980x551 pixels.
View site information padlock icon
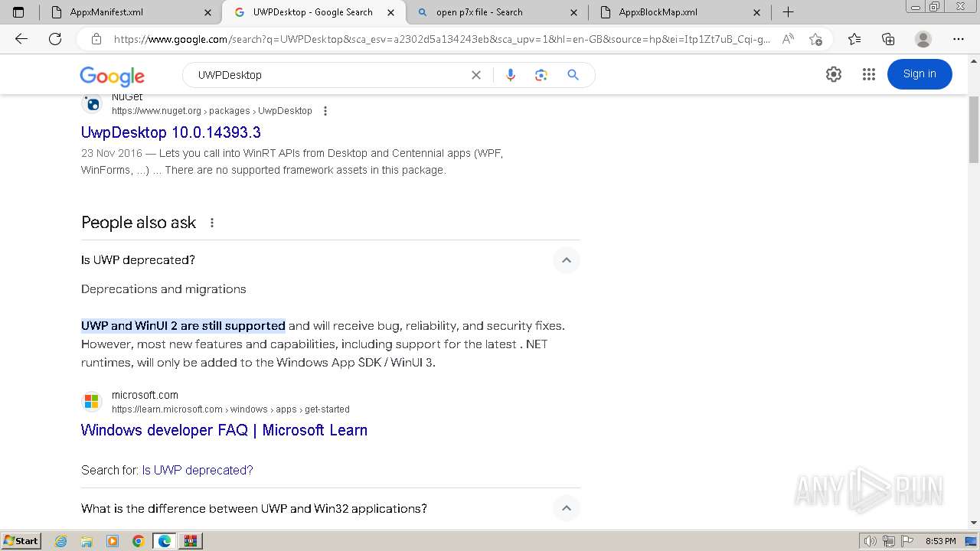click(x=96, y=39)
